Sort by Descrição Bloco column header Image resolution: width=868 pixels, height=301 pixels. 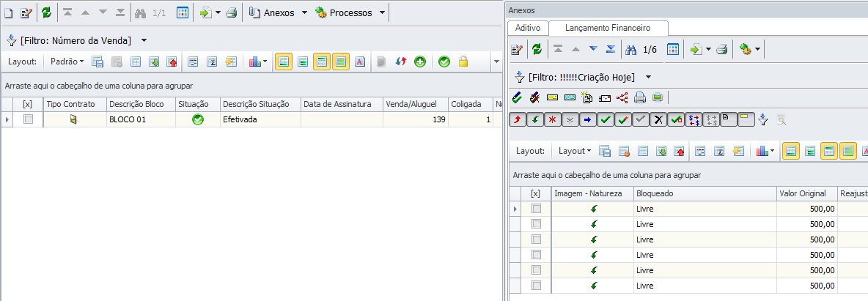[x=141, y=104]
